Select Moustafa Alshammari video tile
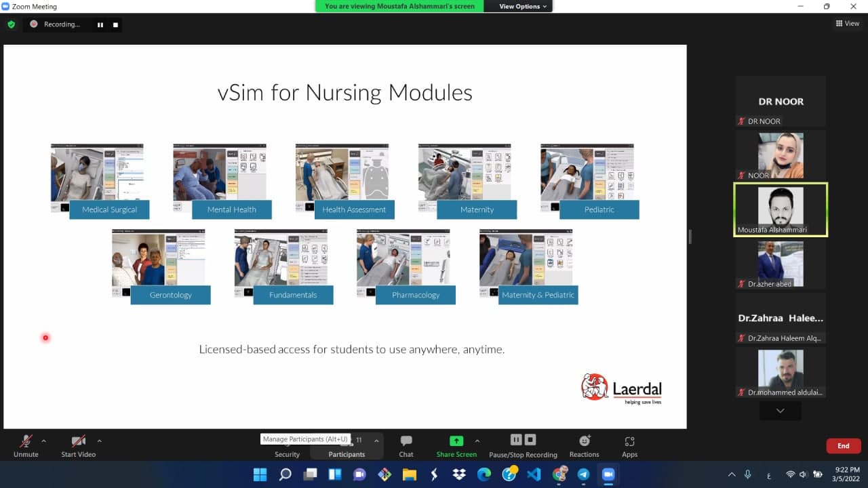868x488 pixels. (781, 209)
